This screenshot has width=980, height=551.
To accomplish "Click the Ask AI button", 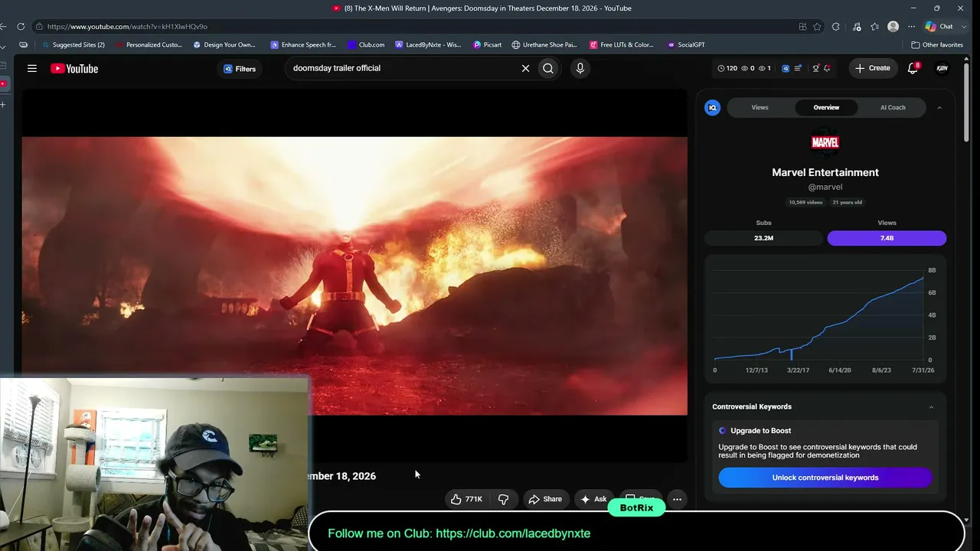I will 593,499.
